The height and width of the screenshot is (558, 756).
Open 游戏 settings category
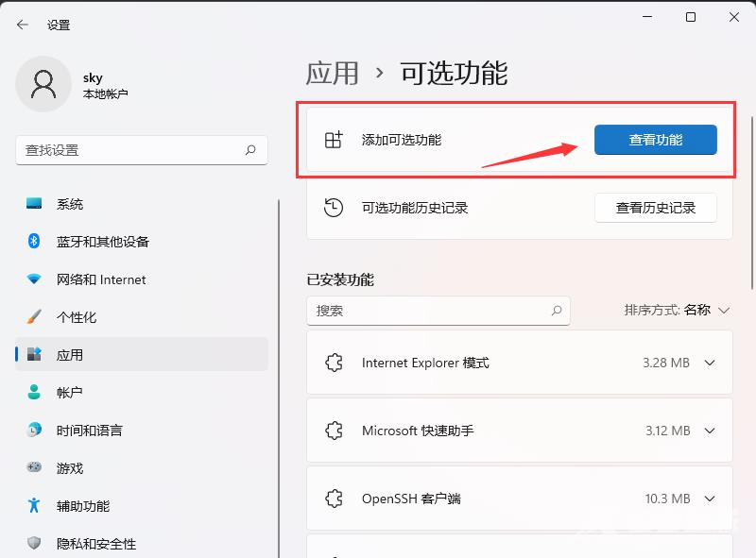point(142,467)
